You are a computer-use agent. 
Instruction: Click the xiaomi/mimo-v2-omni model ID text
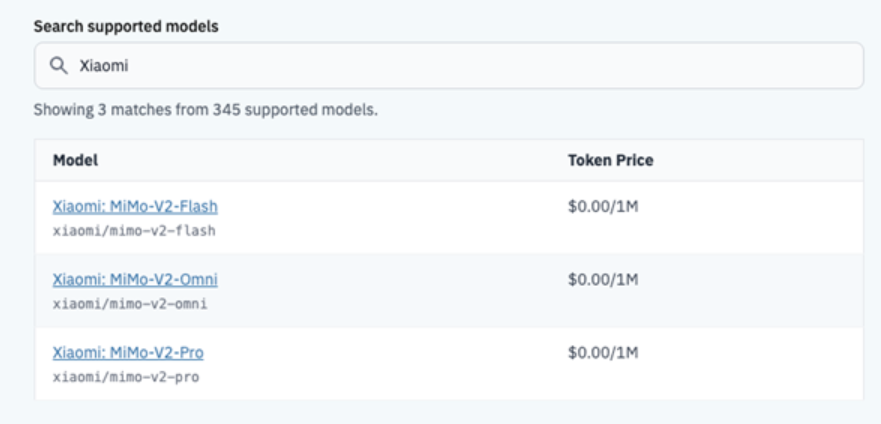pos(130,303)
